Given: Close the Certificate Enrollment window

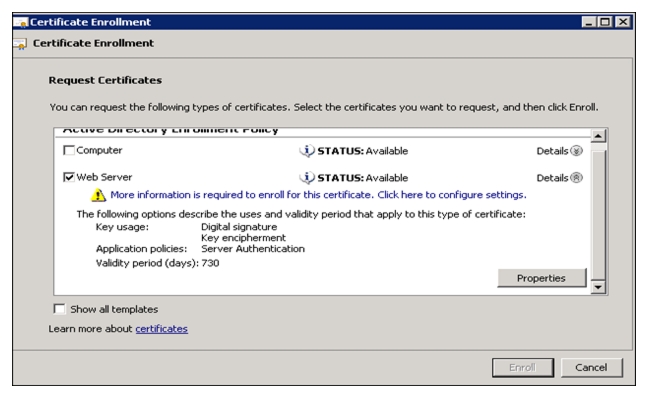Looking at the screenshot, I should pyautogui.click(x=623, y=22).
